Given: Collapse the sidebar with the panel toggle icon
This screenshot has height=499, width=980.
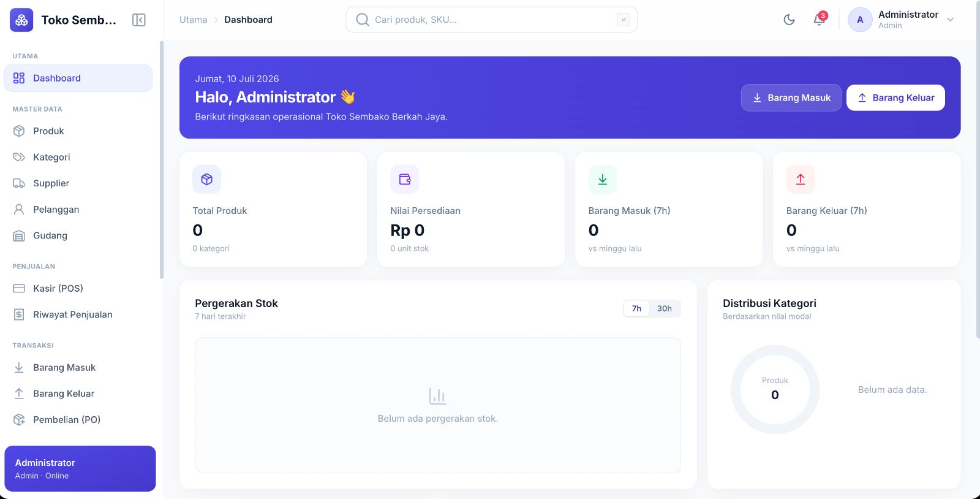Looking at the screenshot, I should 139,20.
